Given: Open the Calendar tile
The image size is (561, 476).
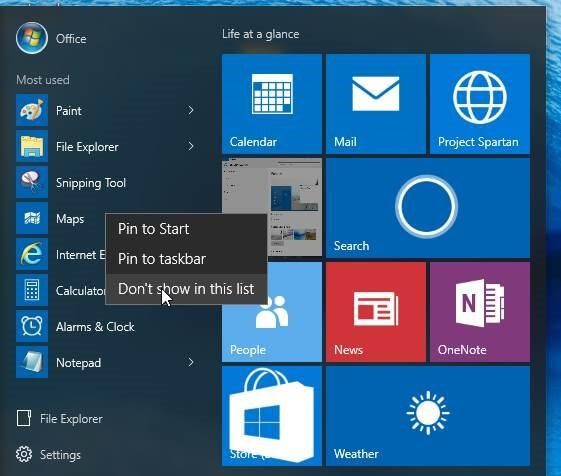Looking at the screenshot, I should (272, 104).
